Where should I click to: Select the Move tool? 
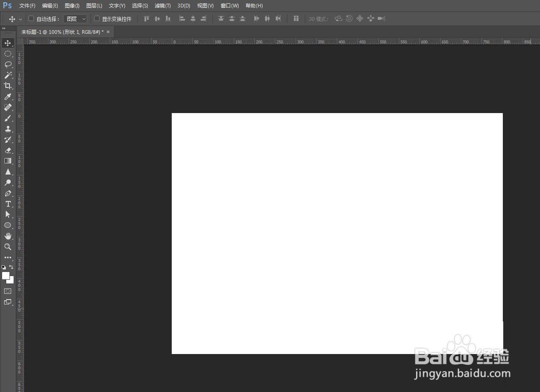(x=8, y=43)
